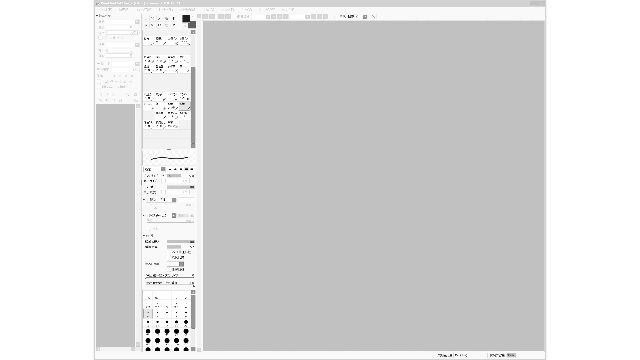
Task: Open the Edit menu
Action: (124, 9)
